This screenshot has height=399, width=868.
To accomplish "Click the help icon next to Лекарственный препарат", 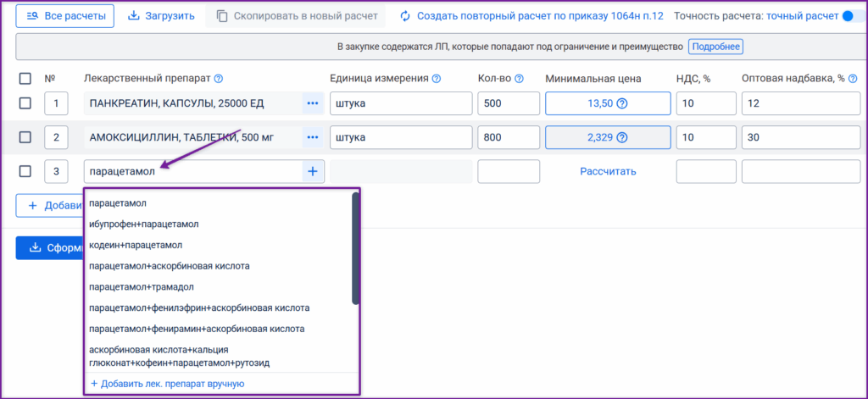I will coord(218,79).
